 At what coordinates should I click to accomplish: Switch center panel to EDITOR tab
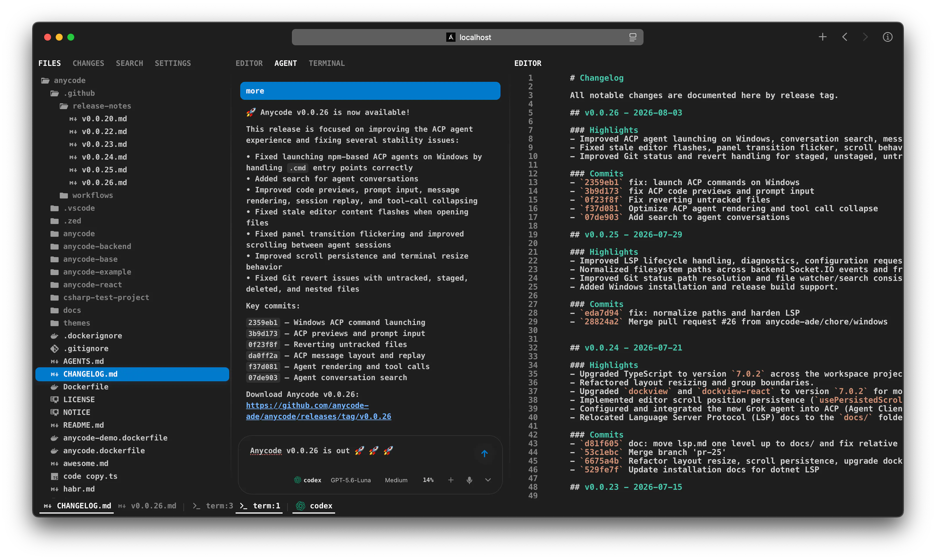point(249,63)
